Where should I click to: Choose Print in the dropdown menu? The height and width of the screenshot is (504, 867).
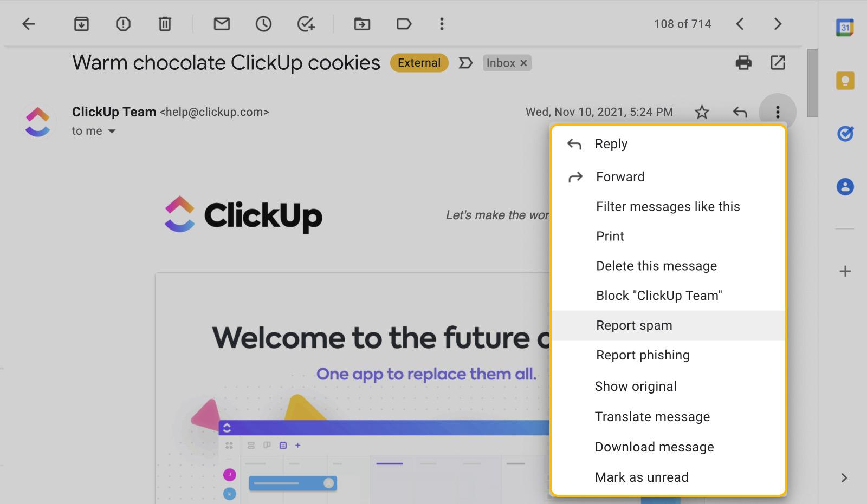(668, 237)
